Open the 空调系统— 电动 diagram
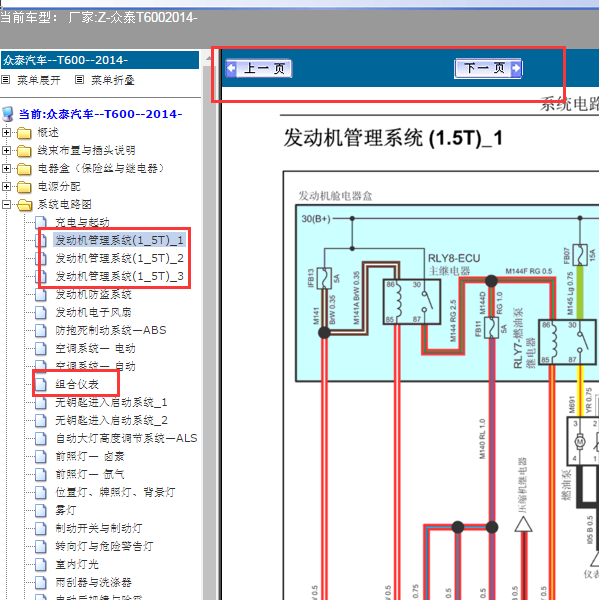The image size is (599, 600). click(x=95, y=348)
